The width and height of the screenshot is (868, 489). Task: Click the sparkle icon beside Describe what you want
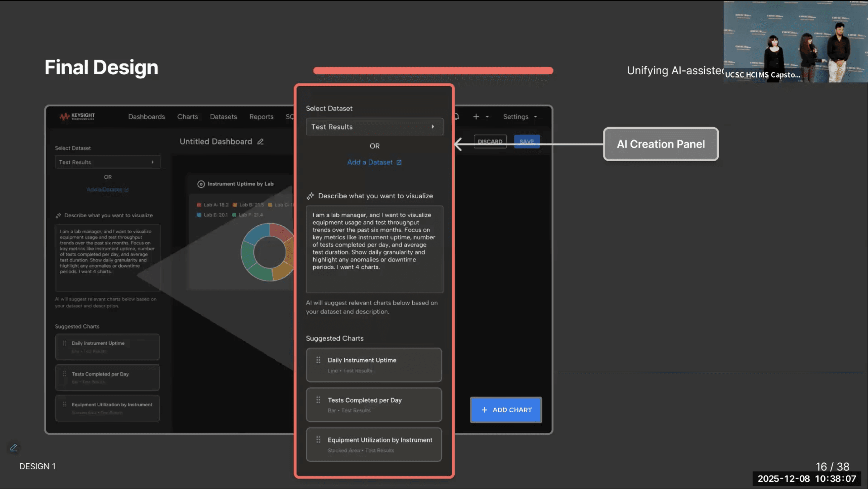[x=310, y=196]
